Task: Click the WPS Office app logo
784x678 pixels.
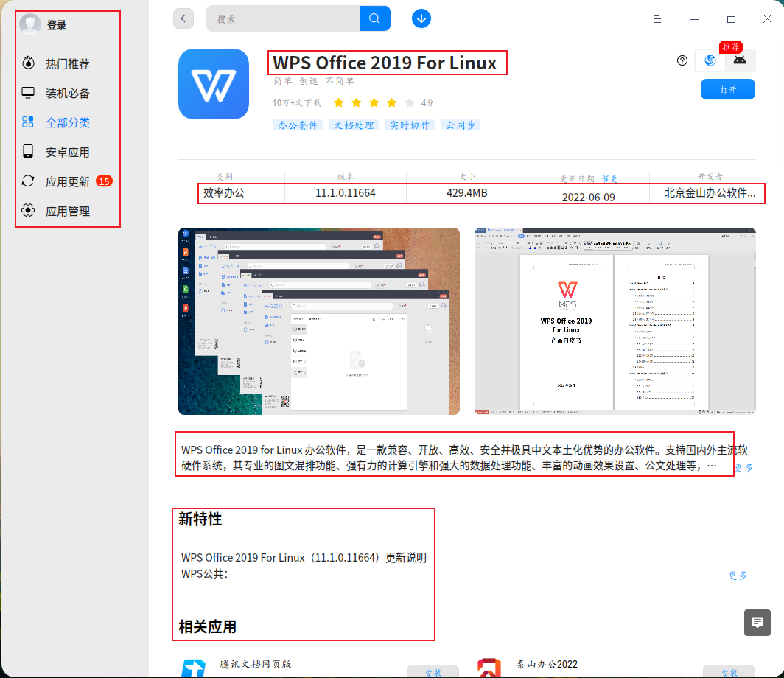Action: pos(214,84)
